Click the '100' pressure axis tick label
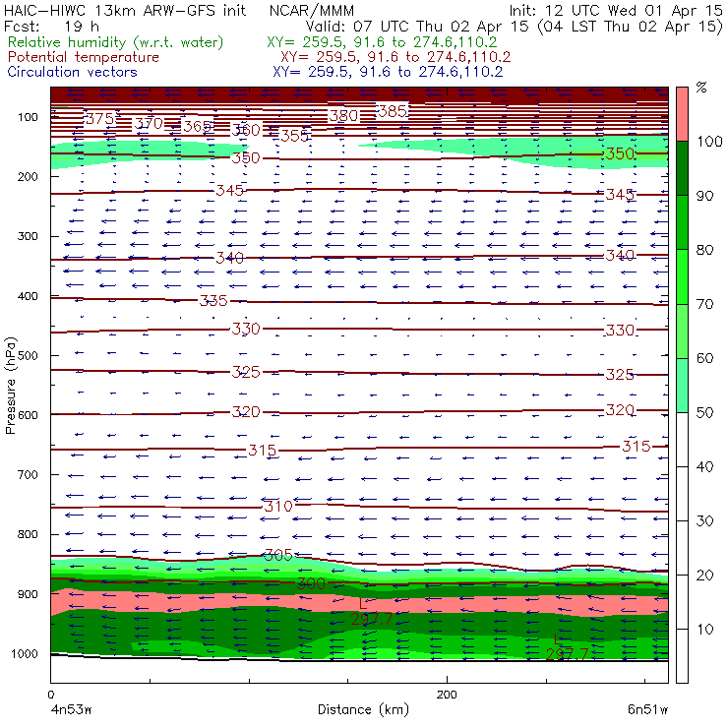728x728 pixels. pos(28,117)
